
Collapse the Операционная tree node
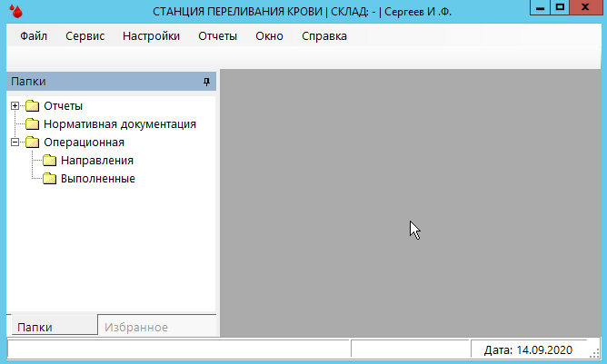coord(15,143)
